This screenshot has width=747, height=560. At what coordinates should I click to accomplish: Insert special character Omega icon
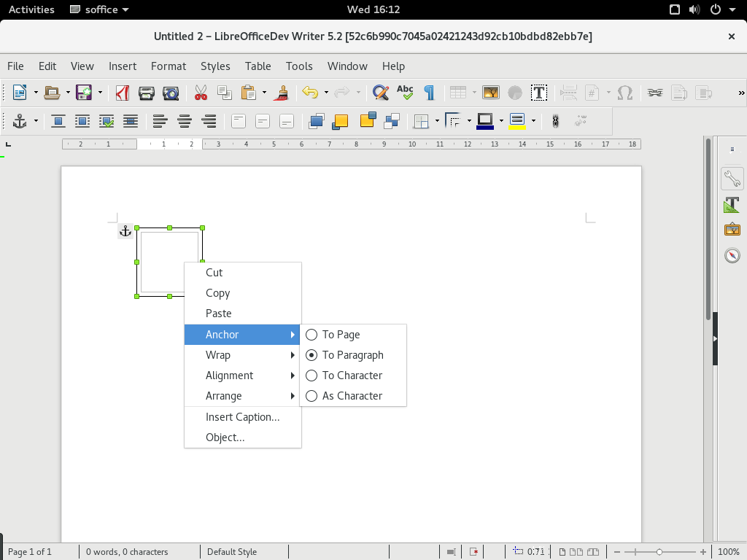click(x=624, y=93)
